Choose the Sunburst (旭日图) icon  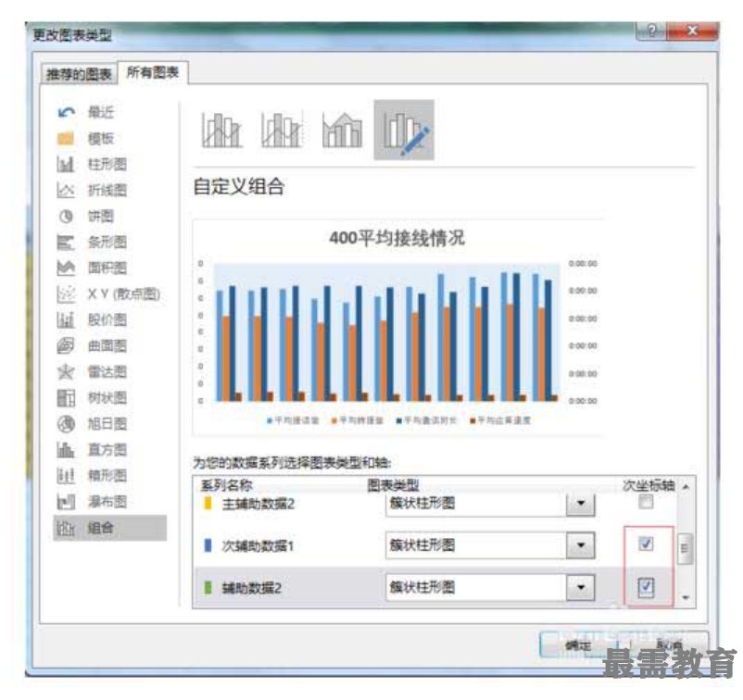66,424
